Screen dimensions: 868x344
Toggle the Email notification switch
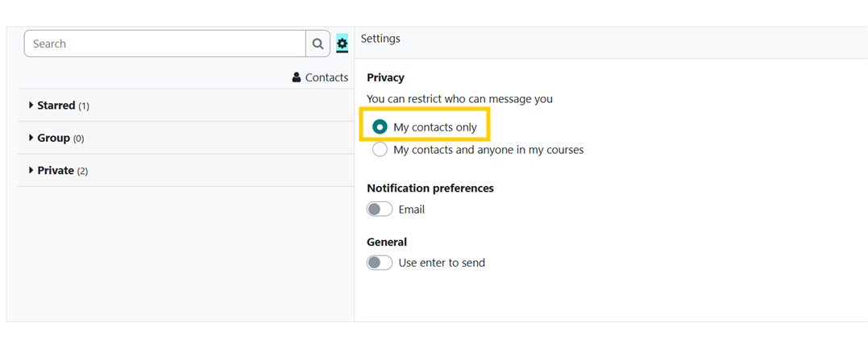pyautogui.click(x=380, y=209)
